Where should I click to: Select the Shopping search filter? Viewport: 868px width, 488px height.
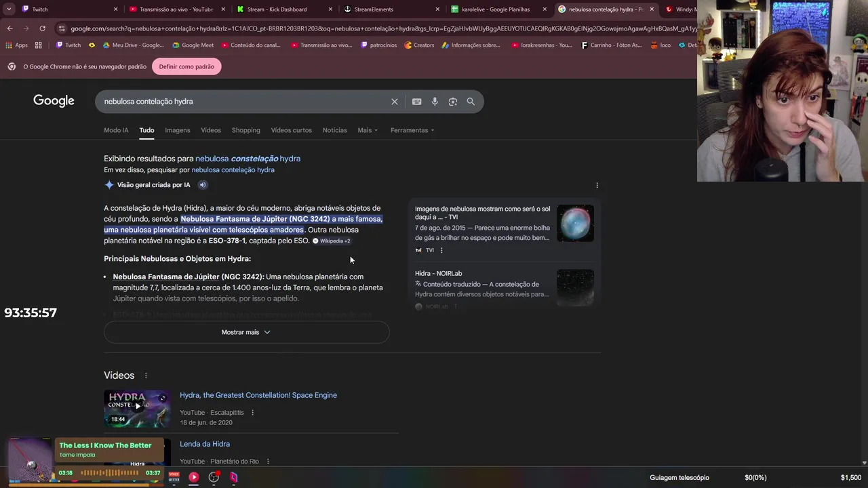(x=245, y=130)
